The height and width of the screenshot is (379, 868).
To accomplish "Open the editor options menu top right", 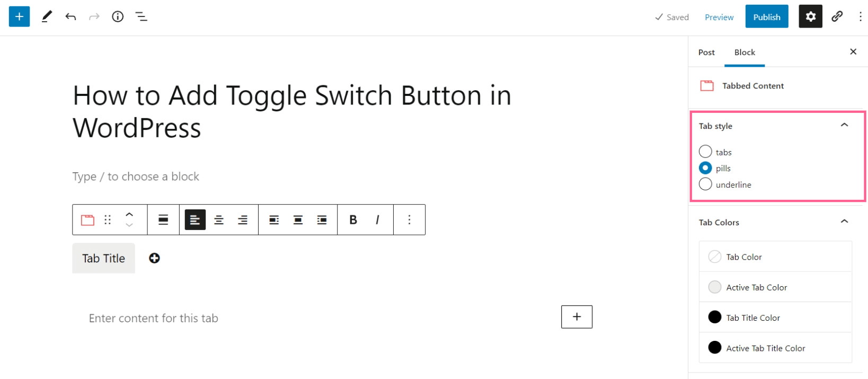I will (x=861, y=16).
